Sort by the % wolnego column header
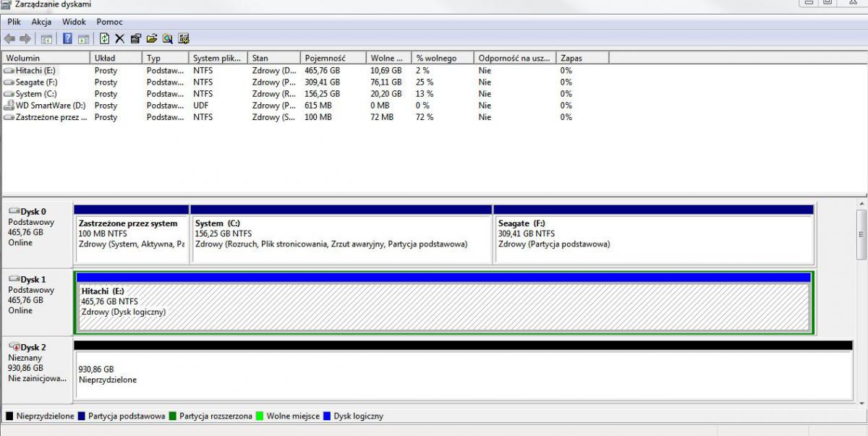The width and height of the screenshot is (868, 436). 443,58
